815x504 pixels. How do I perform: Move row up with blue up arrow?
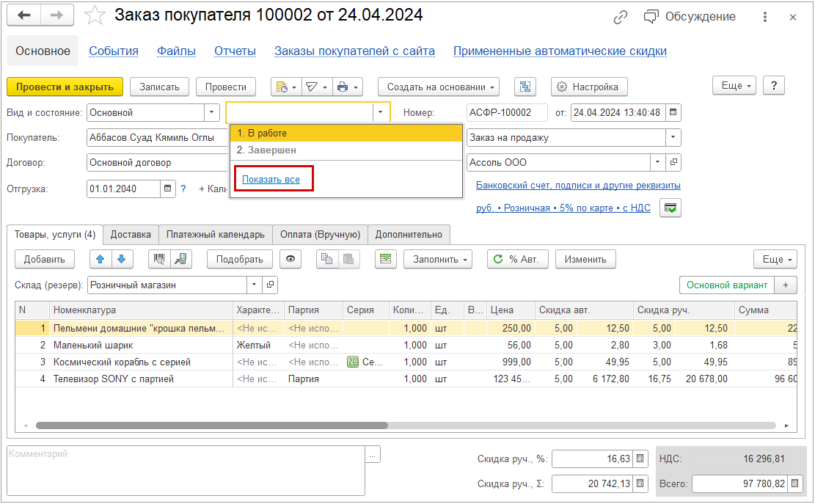click(100, 259)
